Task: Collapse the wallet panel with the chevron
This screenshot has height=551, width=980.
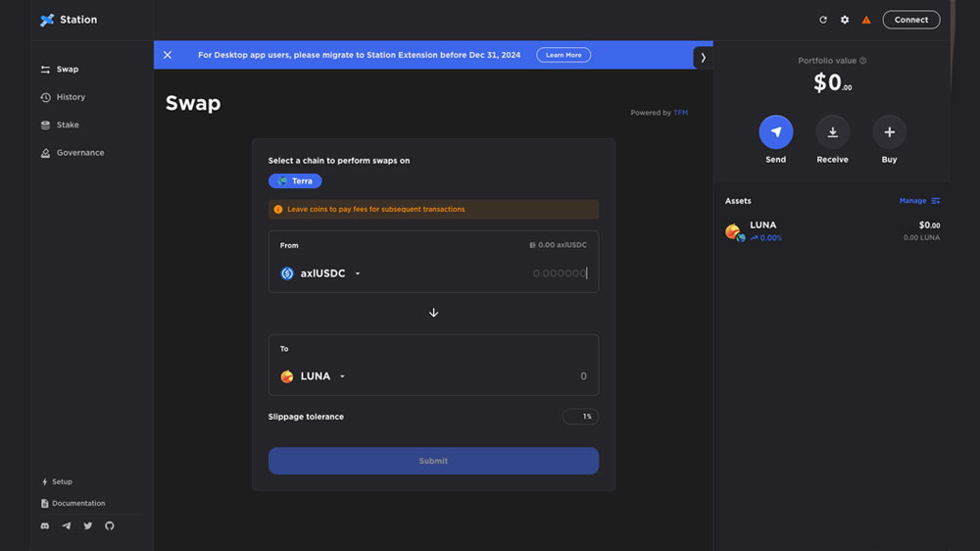Action: 703,58
